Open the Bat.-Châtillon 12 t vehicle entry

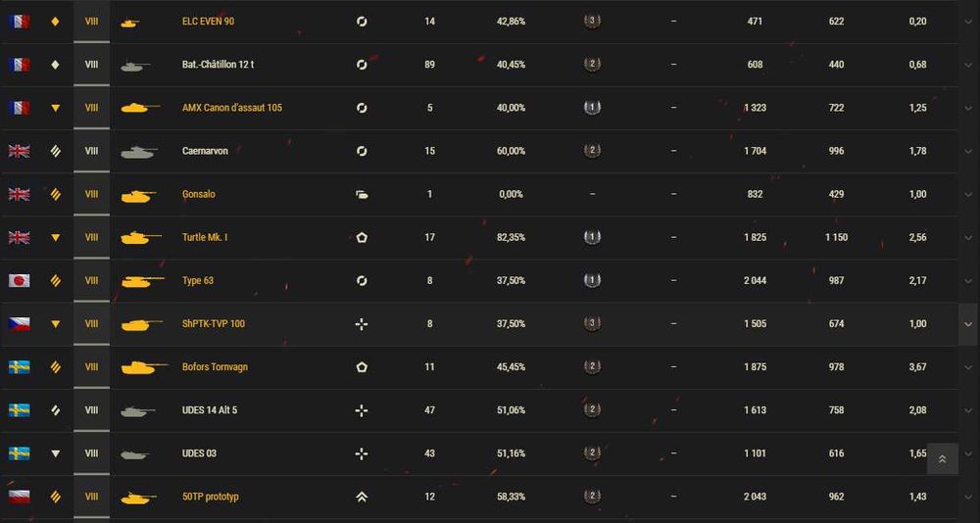click(218, 65)
